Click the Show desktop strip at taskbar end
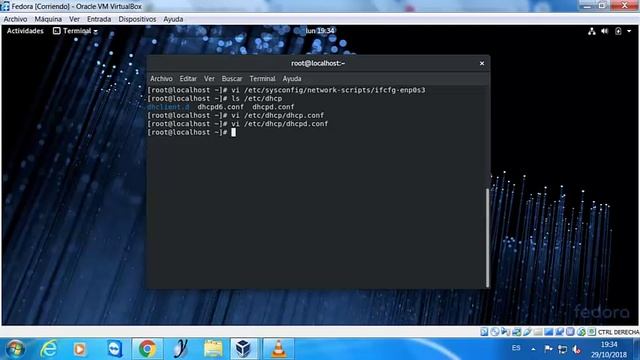The height and width of the screenshot is (360, 640). tap(637, 349)
